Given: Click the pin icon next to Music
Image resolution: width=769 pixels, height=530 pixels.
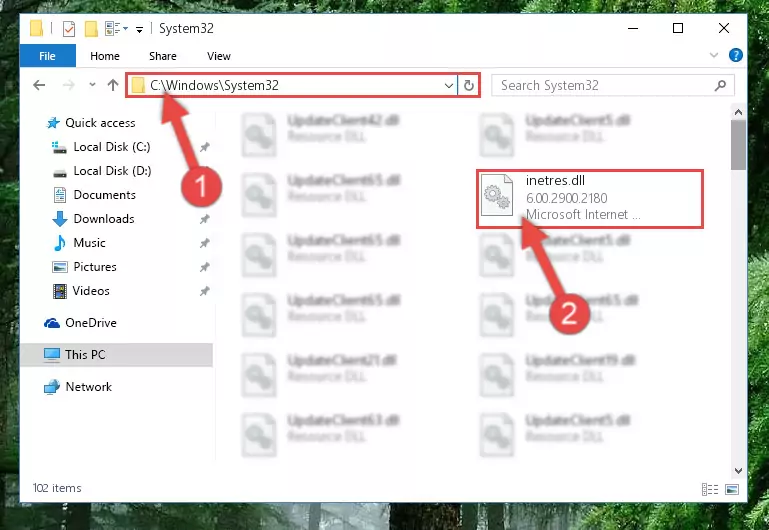Looking at the screenshot, I should point(205,243).
